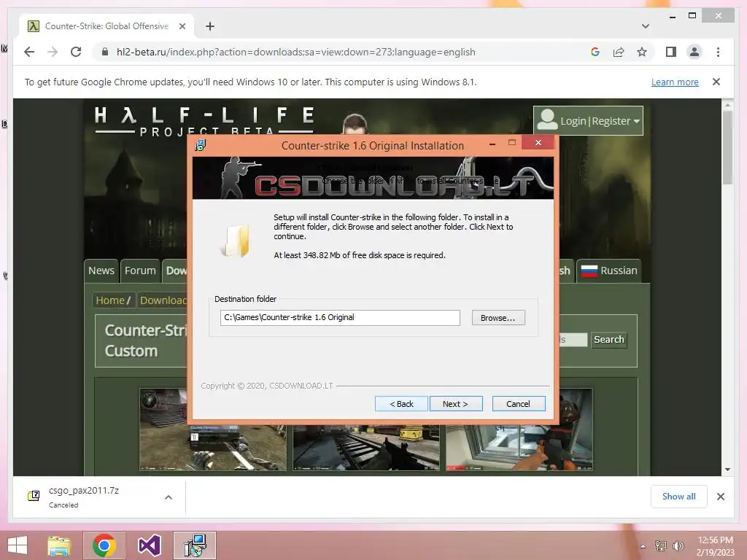The image size is (747, 560).
Task: Click the csgo_pax2011.7z download item
Action: pyautogui.click(x=83, y=497)
